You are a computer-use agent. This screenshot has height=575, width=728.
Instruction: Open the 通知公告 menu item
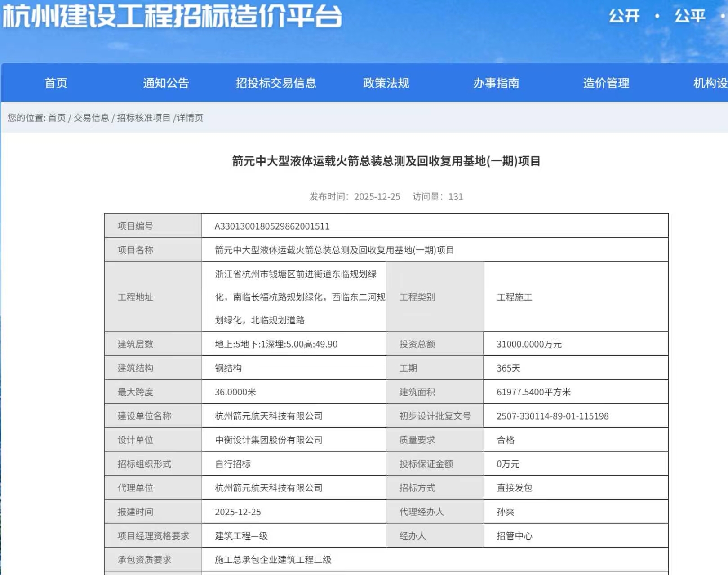click(x=166, y=83)
